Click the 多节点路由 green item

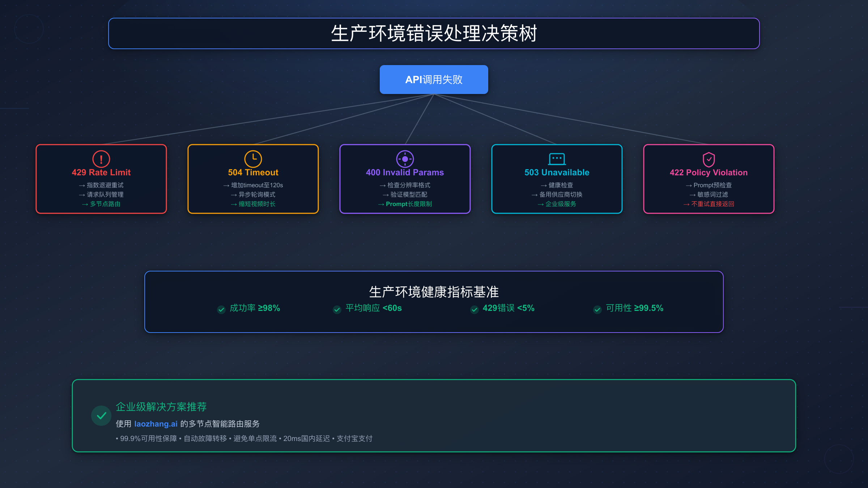tap(105, 204)
